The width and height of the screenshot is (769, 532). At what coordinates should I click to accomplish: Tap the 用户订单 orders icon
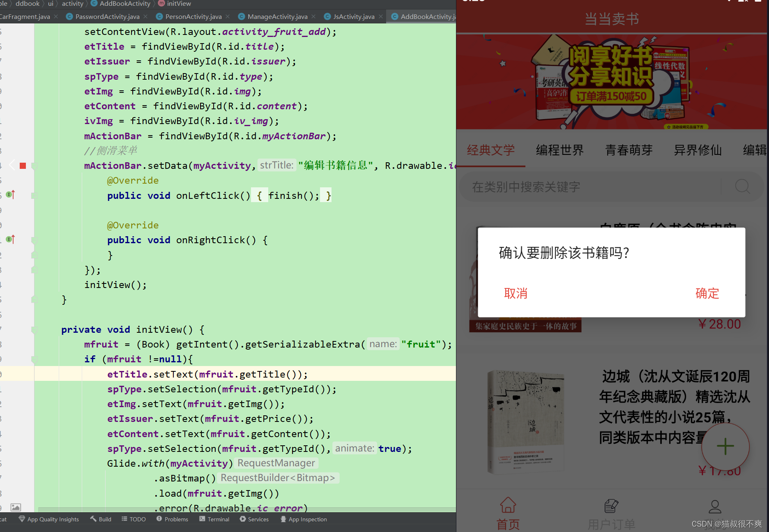click(611, 506)
